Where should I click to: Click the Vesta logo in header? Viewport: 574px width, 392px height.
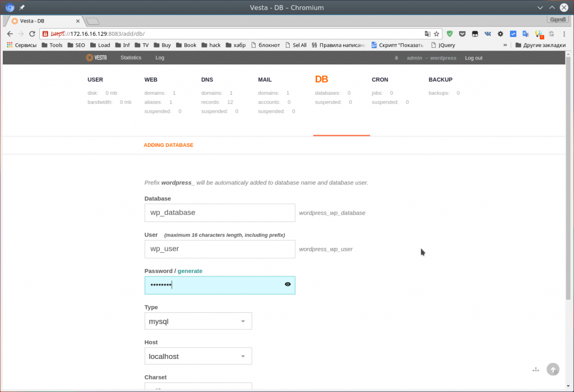pyautogui.click(x=96, y=58)
